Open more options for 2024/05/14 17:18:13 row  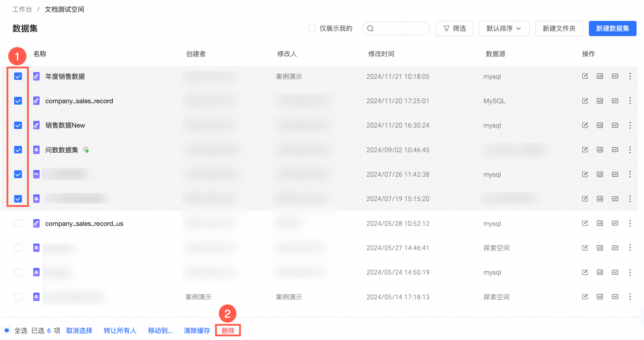[x=630, y=297]
